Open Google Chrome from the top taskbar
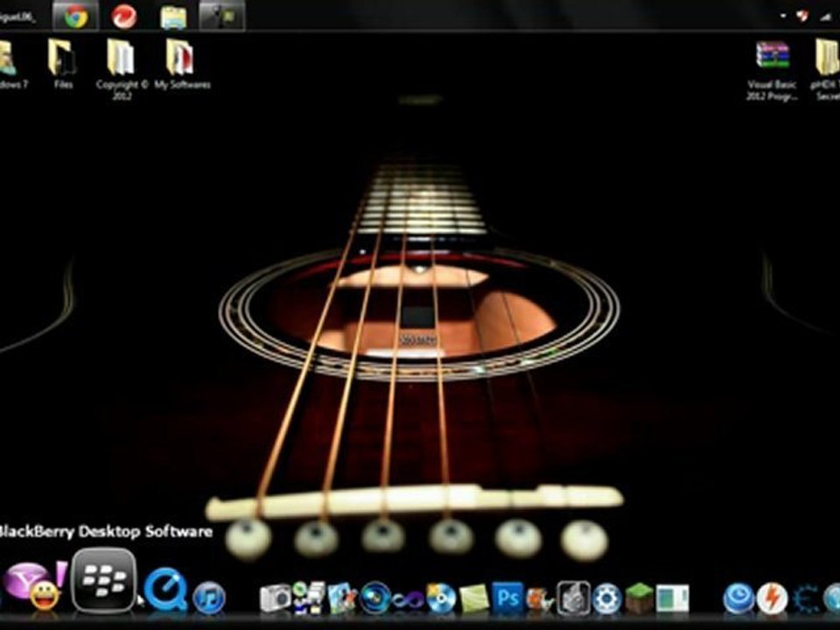This screenshot has width=840, height=630. [x=75, y=16]
